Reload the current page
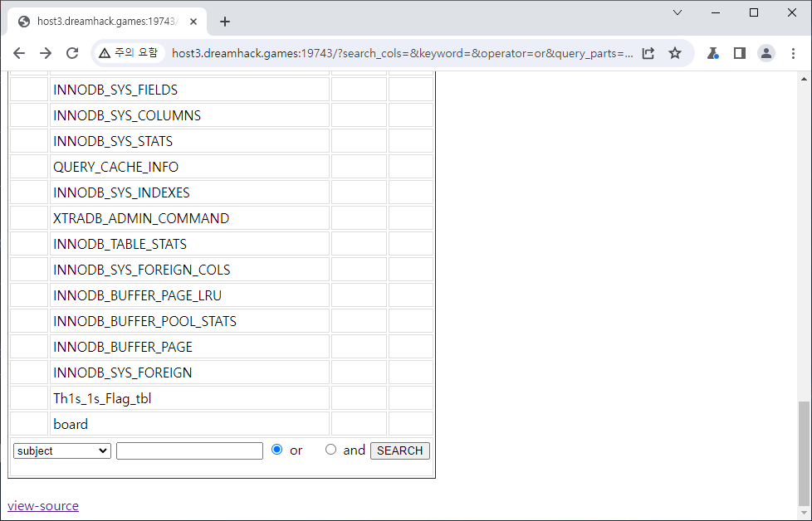 pos(72,53)
